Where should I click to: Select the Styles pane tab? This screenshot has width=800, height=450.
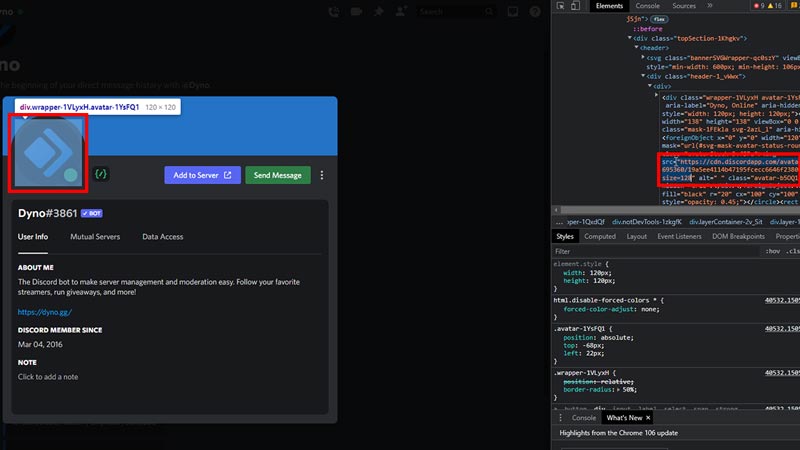point(565,236)
